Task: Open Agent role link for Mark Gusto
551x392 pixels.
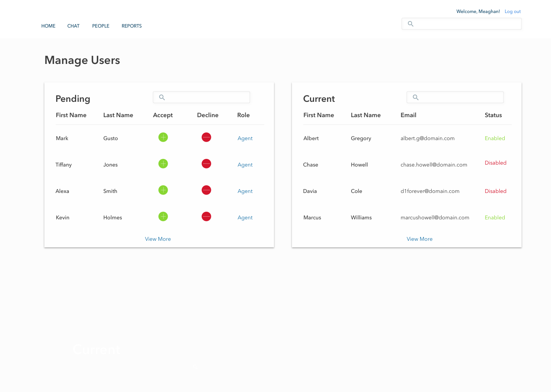Action: (245, 138)
